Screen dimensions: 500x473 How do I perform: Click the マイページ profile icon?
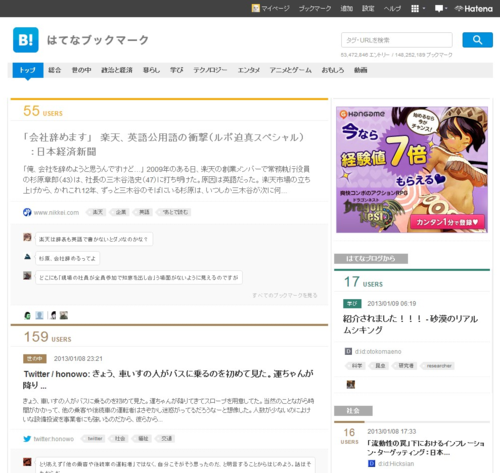click(255, 8)
